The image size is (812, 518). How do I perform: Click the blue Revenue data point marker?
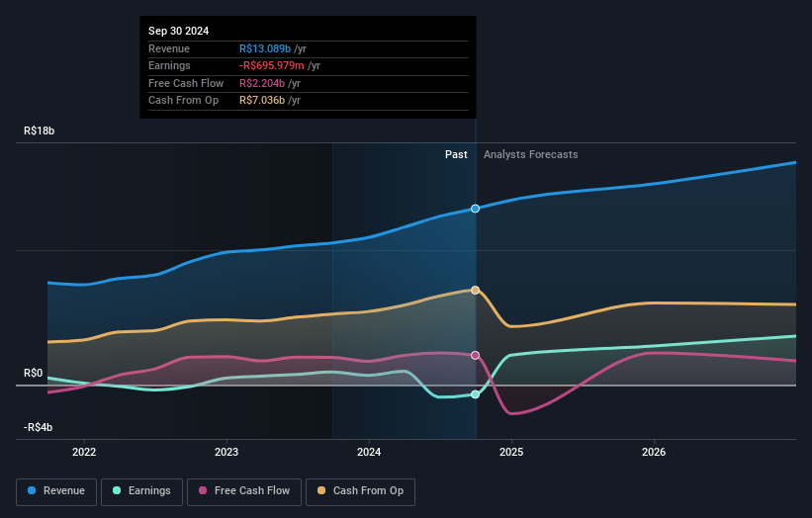[475, 209]
